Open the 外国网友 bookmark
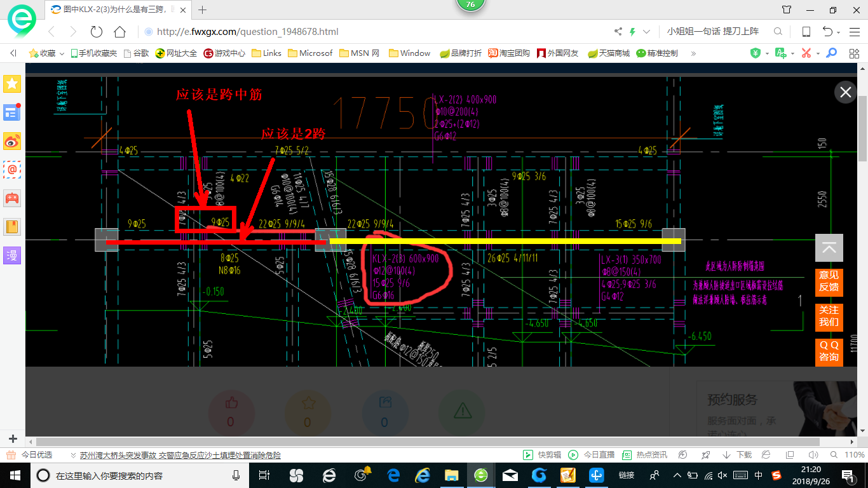The height and width of the screenshot is (488, 868). (x=557, y=53)
